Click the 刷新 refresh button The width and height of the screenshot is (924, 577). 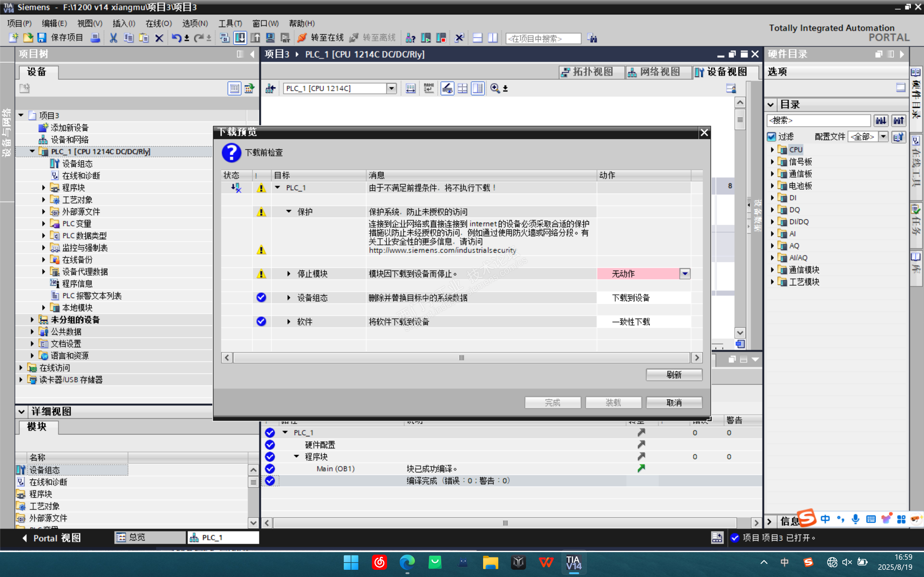673,375
